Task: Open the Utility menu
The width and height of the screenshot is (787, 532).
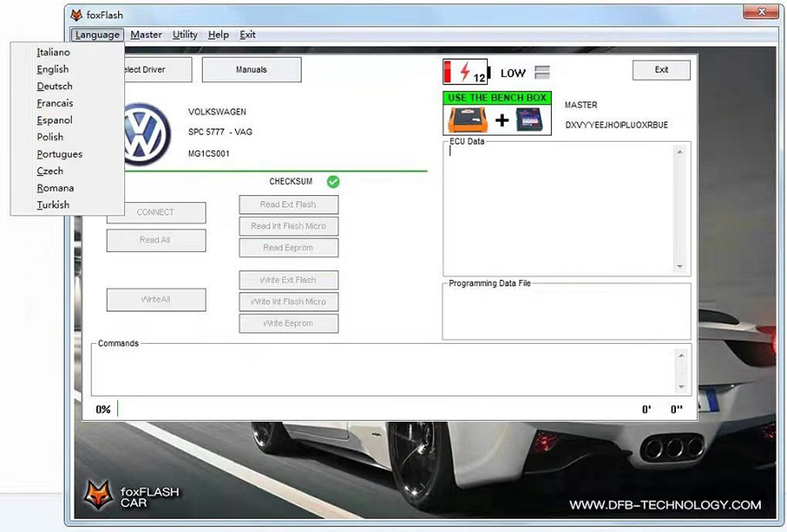Action: pos(185,35)
